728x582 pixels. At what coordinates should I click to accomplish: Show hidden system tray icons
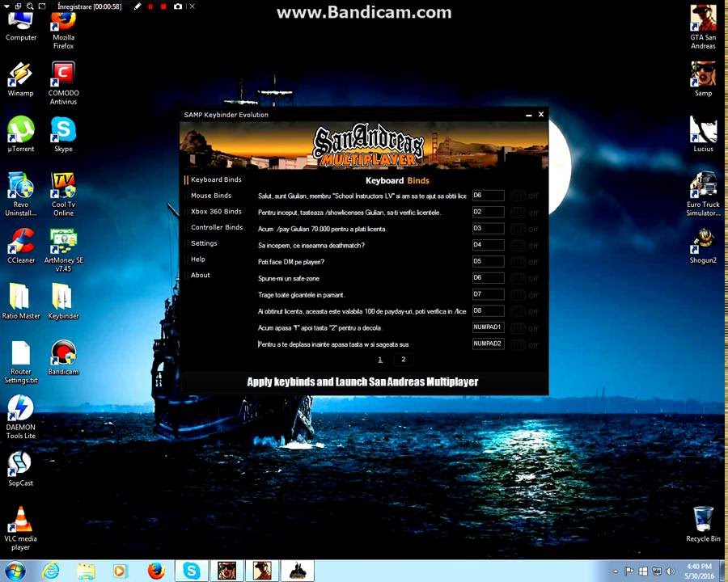tap(616, 571)
